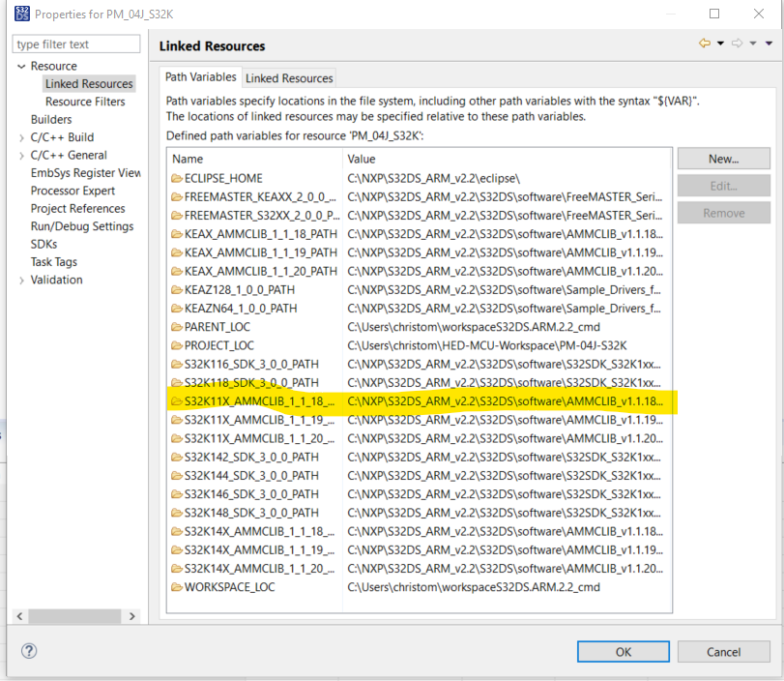Click the S32DS icon in title bar

pos(22,14)
